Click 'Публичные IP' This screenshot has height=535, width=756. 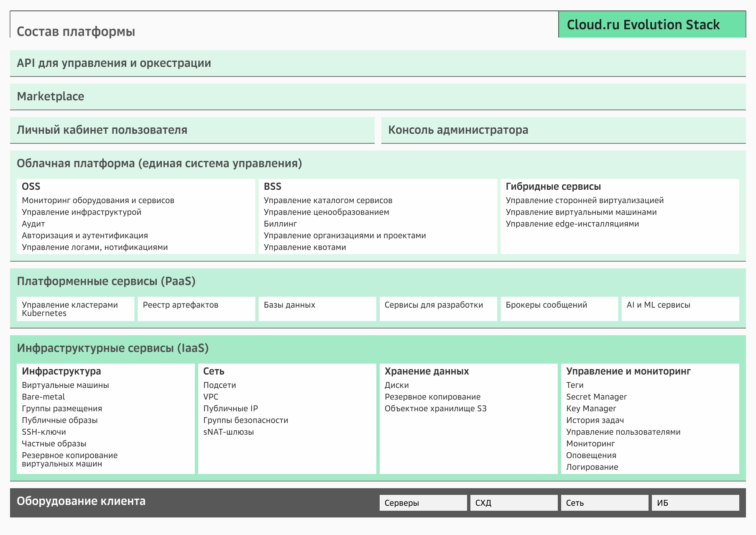(x=230, y=409)
